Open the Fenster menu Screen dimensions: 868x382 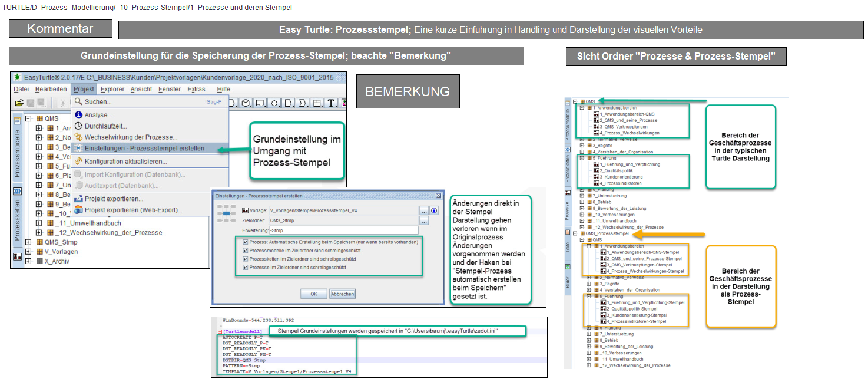(x=170, y=89)
